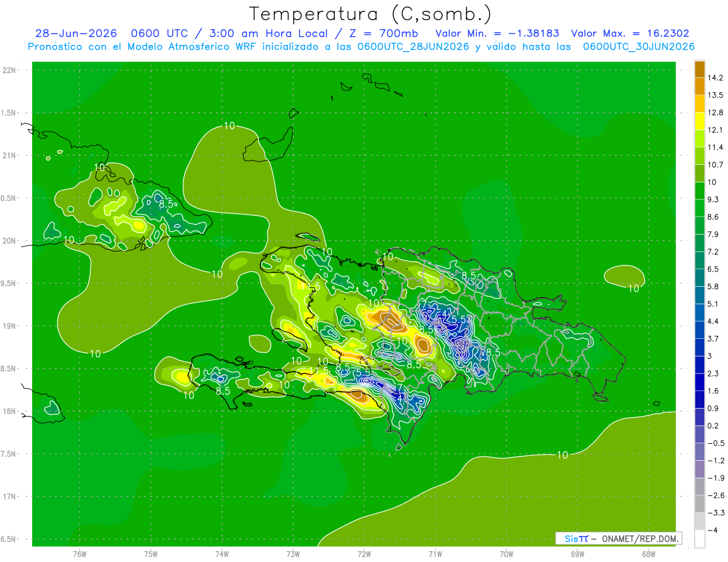Click the 72W longitude label
Screen dimensions: 728x562
pos(364,554)
